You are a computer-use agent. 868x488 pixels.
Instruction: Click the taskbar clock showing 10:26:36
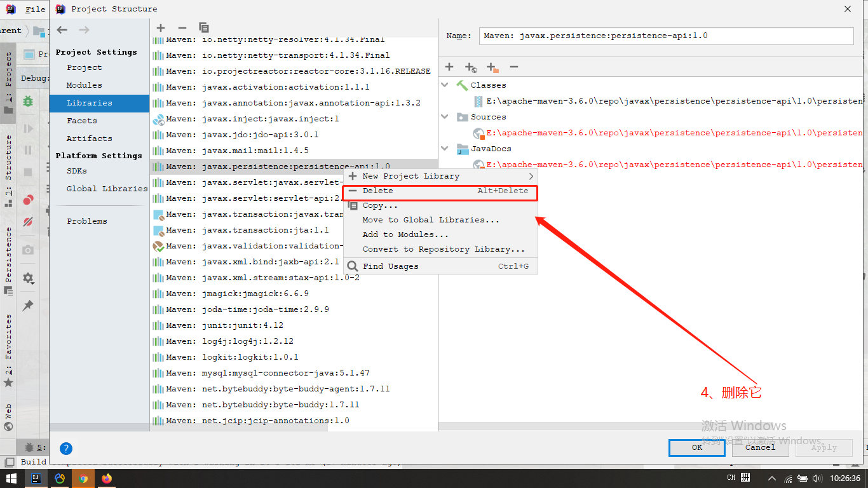(x=844, y=478)
